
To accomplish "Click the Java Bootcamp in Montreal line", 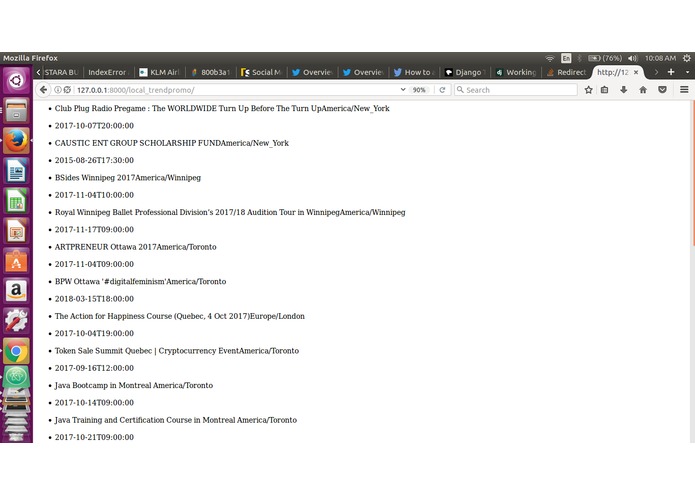I will click(x=134, y=385).
